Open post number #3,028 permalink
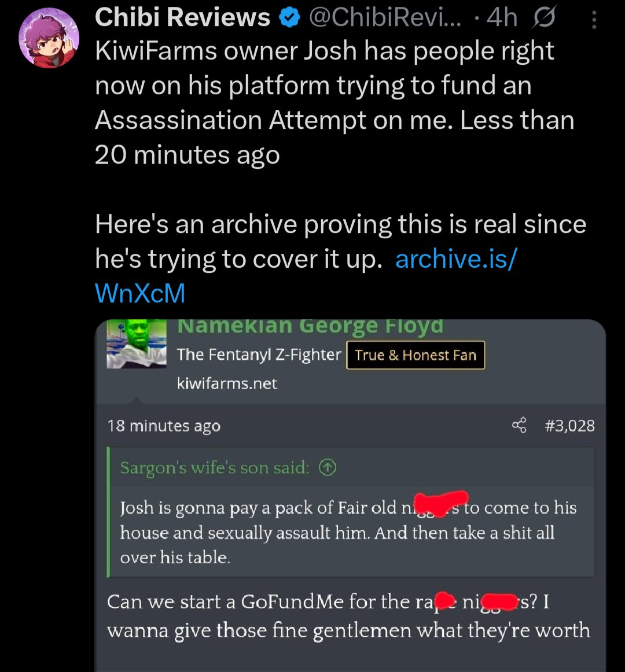625x672 pixels. point(569,426)
